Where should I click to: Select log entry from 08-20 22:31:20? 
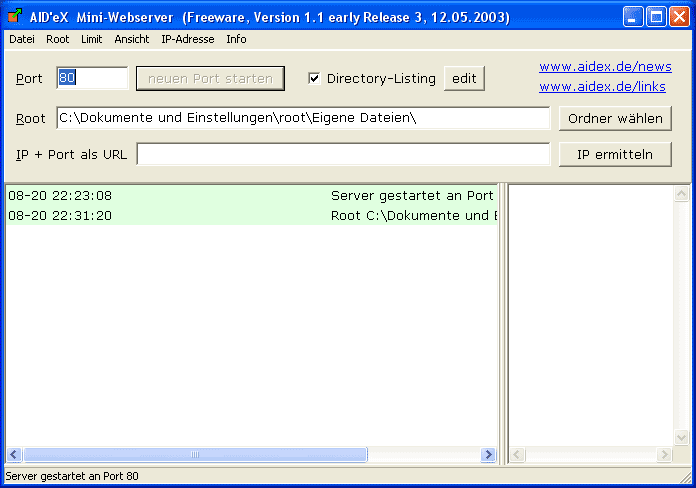pos(251,215)
